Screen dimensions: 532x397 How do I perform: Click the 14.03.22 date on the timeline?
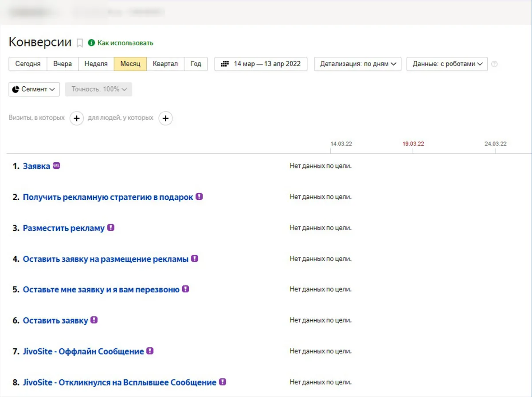(341, 144)
